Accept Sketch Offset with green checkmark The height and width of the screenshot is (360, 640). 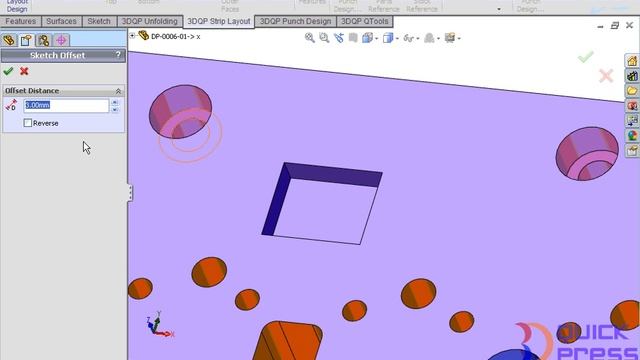tap(8, 71)
